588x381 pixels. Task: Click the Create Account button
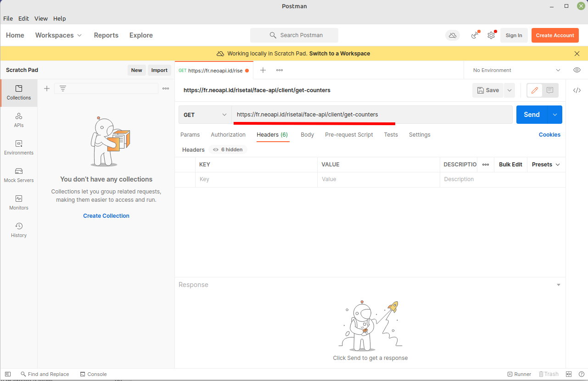(555, 35)
